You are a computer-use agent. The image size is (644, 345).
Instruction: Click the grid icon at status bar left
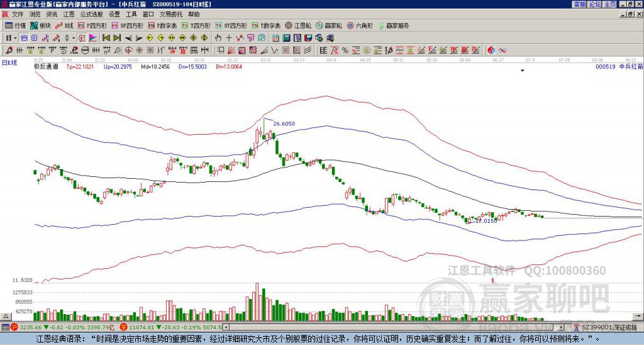click(5, 328)
